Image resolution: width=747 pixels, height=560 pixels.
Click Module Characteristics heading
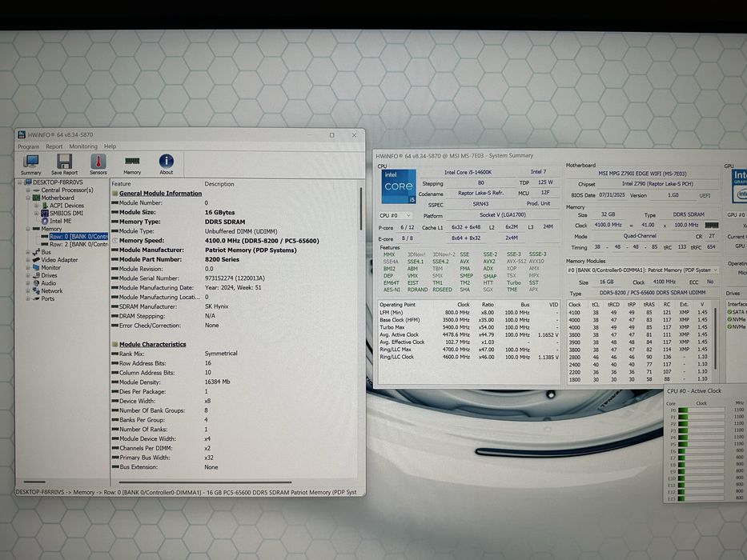pyautogui.click(x=152, y=344)
